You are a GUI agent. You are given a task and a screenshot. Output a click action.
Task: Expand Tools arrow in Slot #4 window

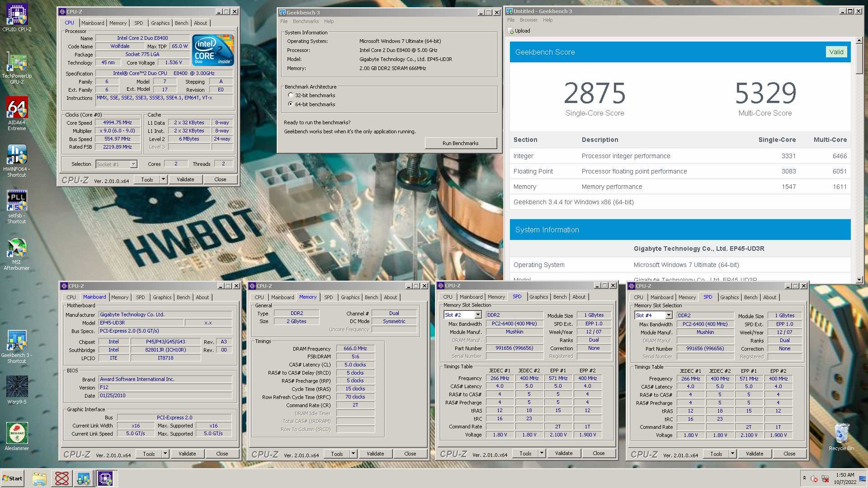coord(733,454)
